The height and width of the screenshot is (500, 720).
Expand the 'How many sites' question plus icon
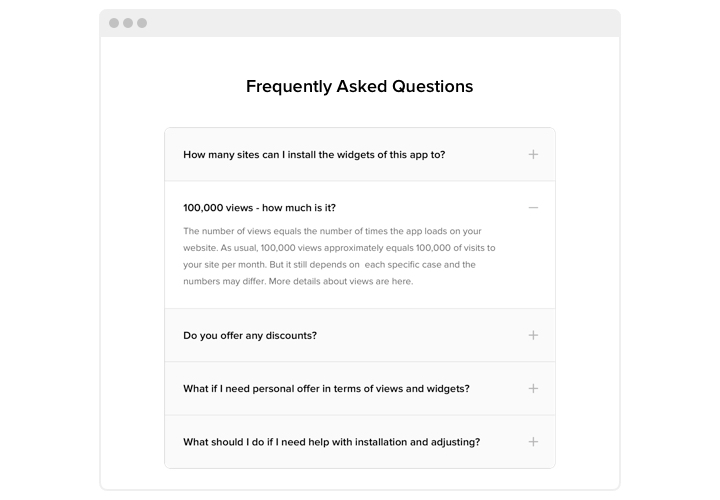[533, 154]
